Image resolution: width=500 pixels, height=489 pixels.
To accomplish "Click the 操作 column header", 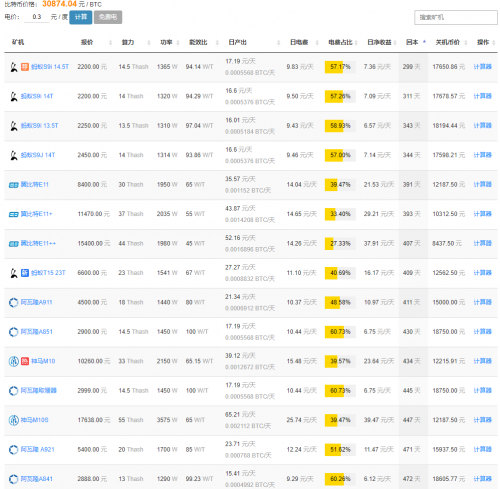I will (x=483, y=42).
